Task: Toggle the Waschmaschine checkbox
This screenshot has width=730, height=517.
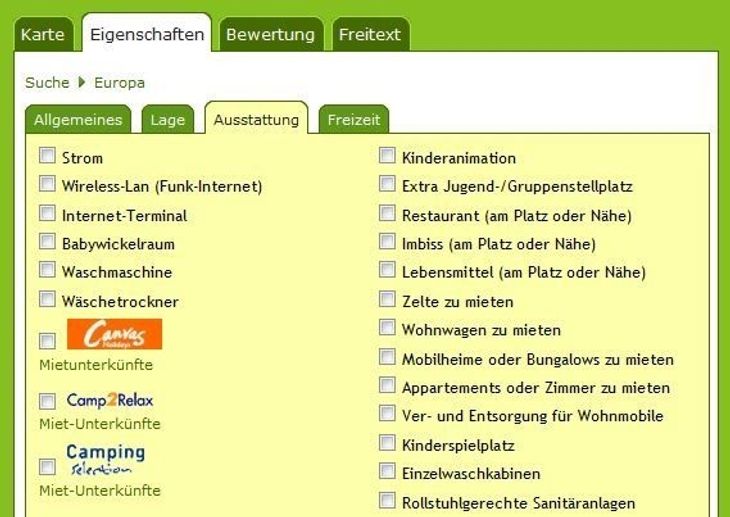Action: click(47, 271)
